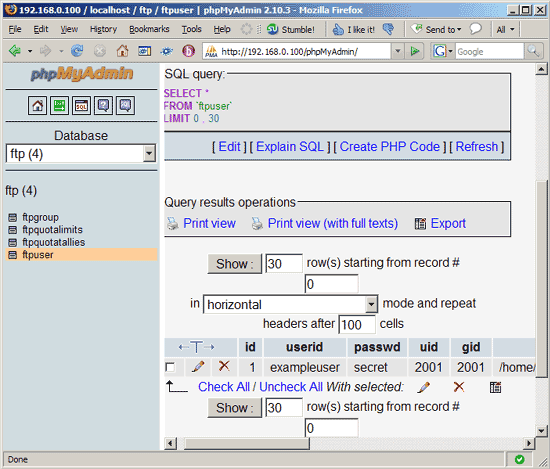
Task: Click the Explain SQL link
Action: [290, 146]
